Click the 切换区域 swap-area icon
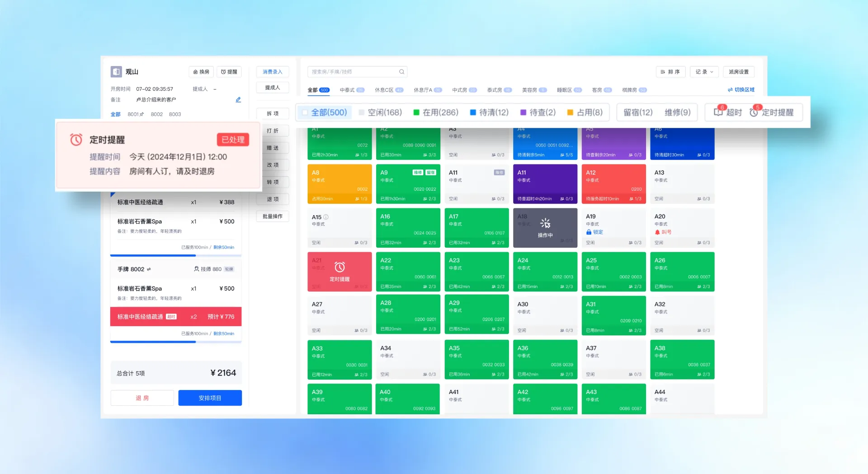The image size is (868, 474). pos(730,89)
